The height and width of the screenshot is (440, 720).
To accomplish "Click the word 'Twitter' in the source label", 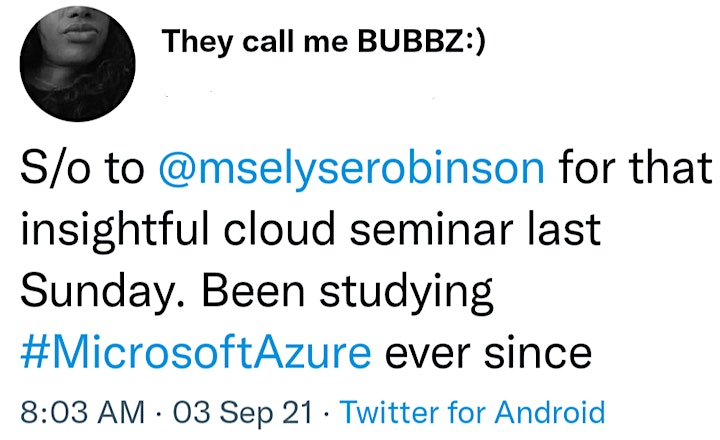I will pyautogui.click(x=389, y=412).
